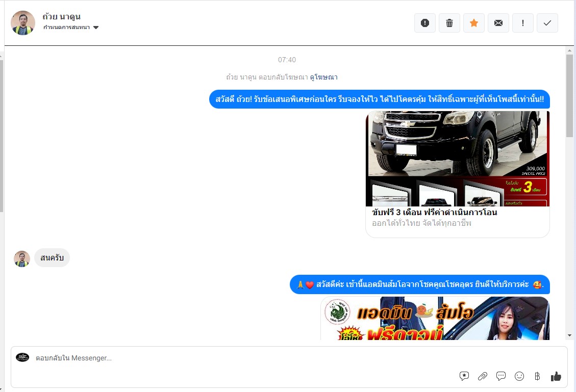The image size is (576, 392).
Task: Click the 07:40 timestamp
Action: pos(287,60)
